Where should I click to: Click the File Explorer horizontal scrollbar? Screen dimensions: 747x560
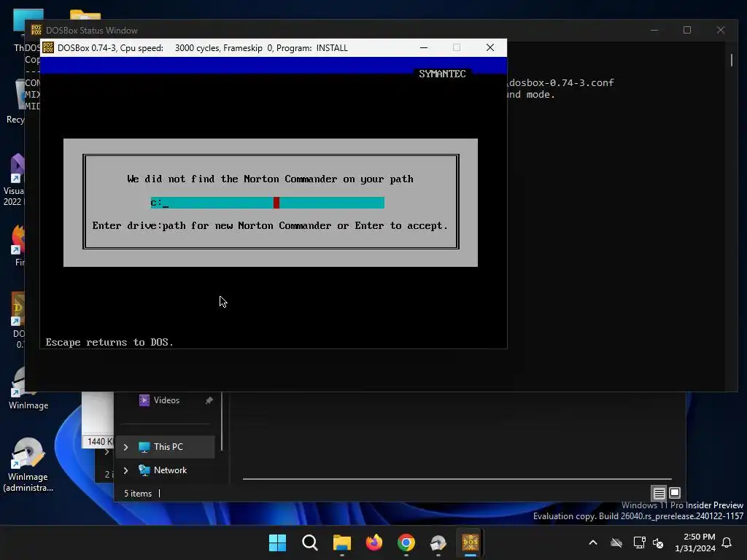(x=457, y=479)
